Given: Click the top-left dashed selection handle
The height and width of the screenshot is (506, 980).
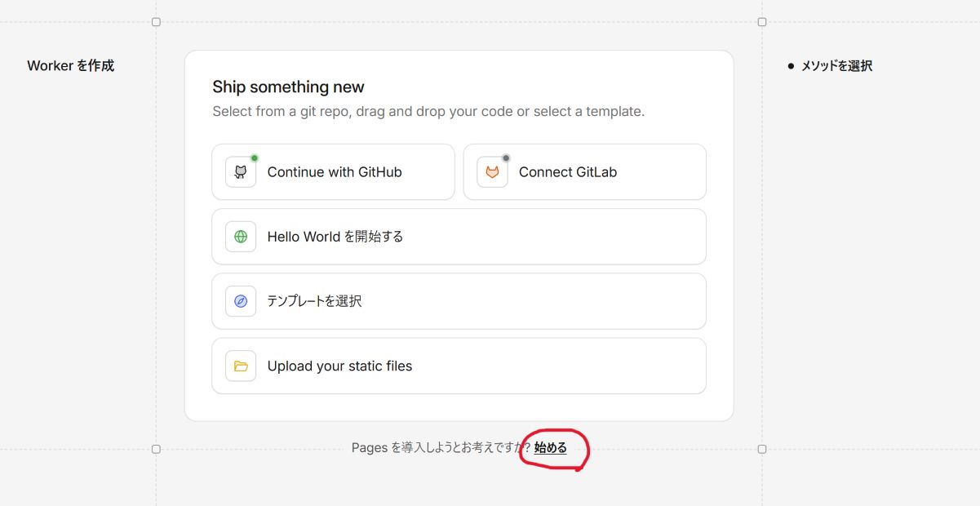Looking at the screenshot, I should [156, 22].
